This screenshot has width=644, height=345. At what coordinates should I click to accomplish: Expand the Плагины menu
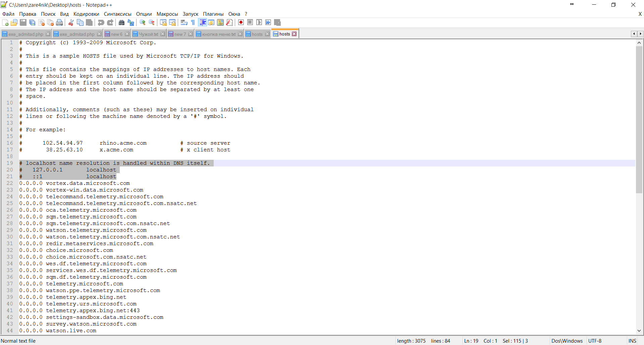coord(213,14)
